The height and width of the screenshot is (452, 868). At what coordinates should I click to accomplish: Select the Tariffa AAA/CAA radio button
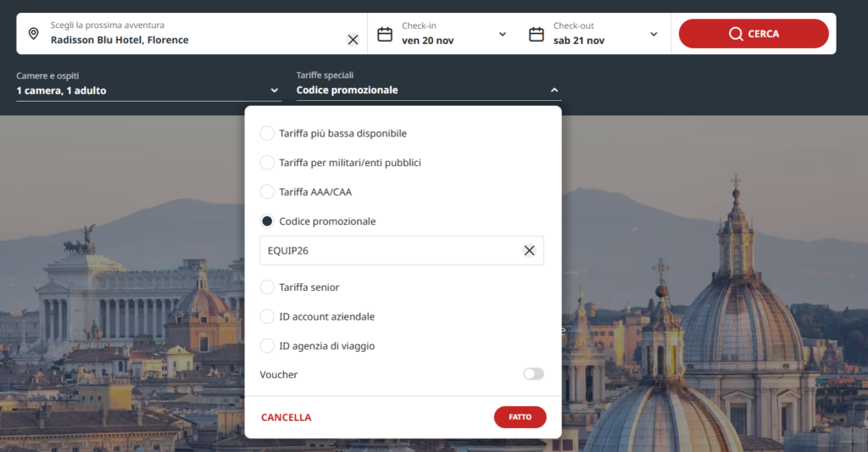pos(267,192)
